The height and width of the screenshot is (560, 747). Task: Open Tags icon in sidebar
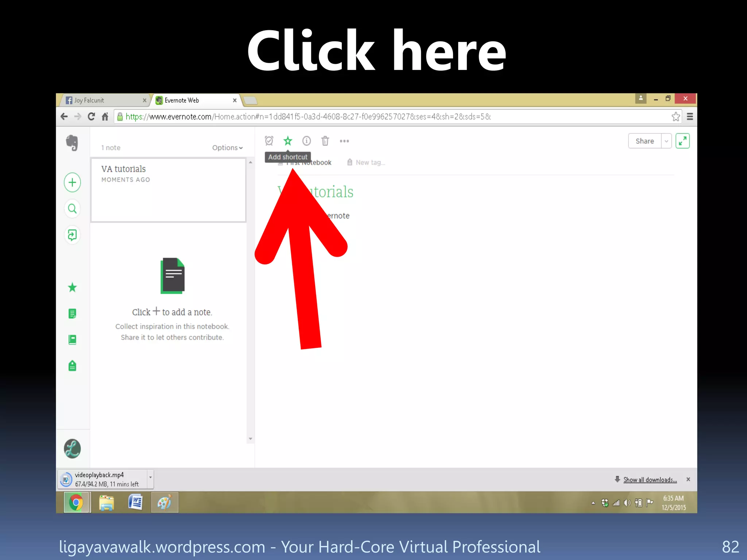pyautogui.click(x=72, y=366)
